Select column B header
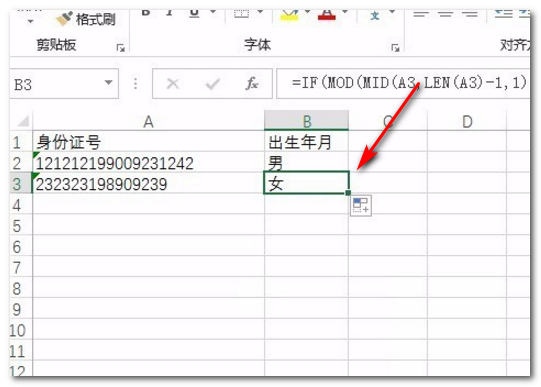The height and width of the screenshot is (387, 541). click(306, 121)
